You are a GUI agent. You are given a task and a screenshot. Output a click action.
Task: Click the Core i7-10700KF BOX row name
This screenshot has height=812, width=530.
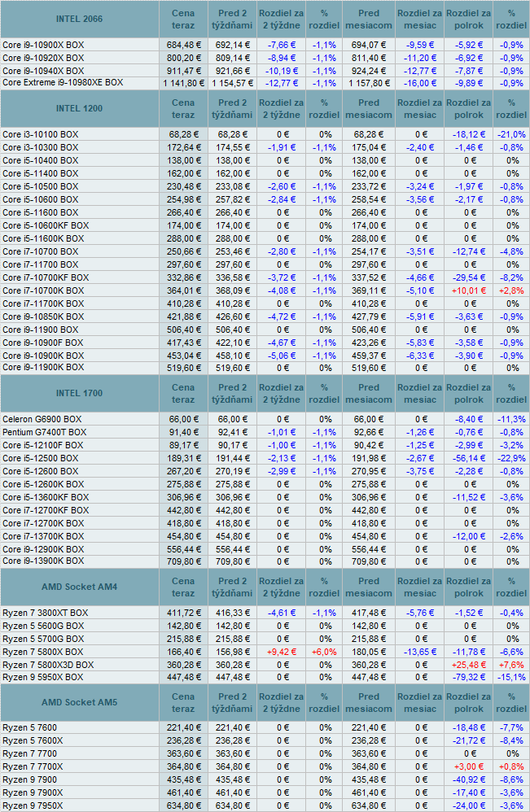click(x=46, y=278)
